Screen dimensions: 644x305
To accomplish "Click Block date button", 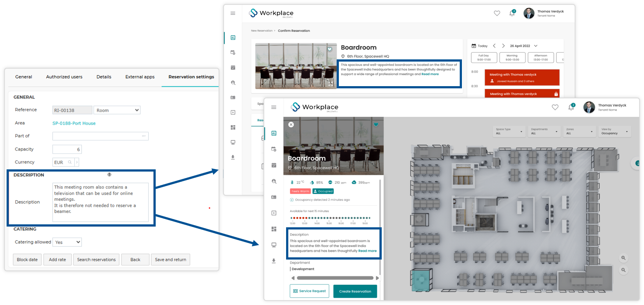I will 27,260.
